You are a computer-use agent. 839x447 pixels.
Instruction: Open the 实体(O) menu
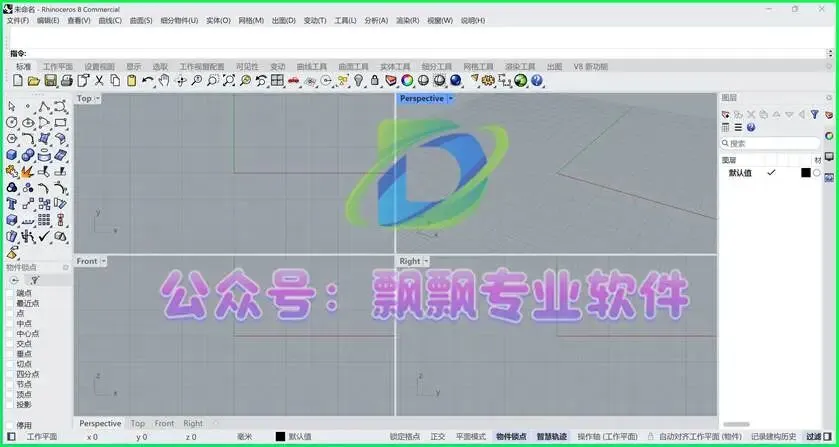click(x=218, y=20)
